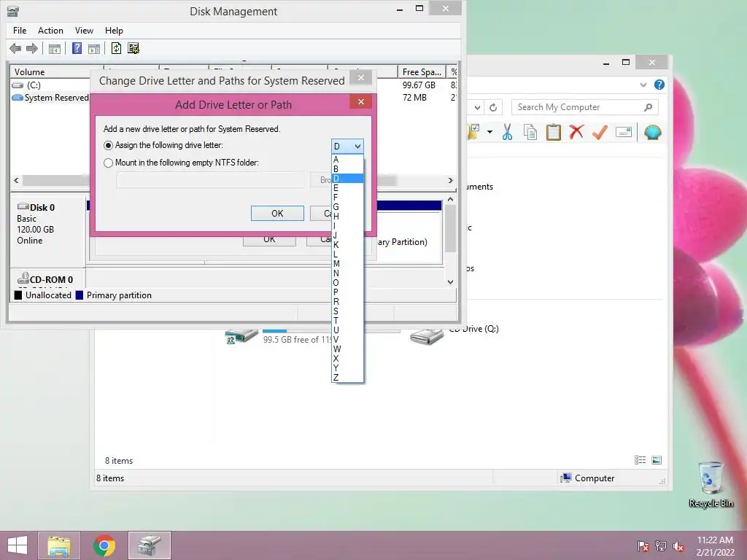Switch Explorer to large icons view
This screenshot has width=747, height=560.
657,460
